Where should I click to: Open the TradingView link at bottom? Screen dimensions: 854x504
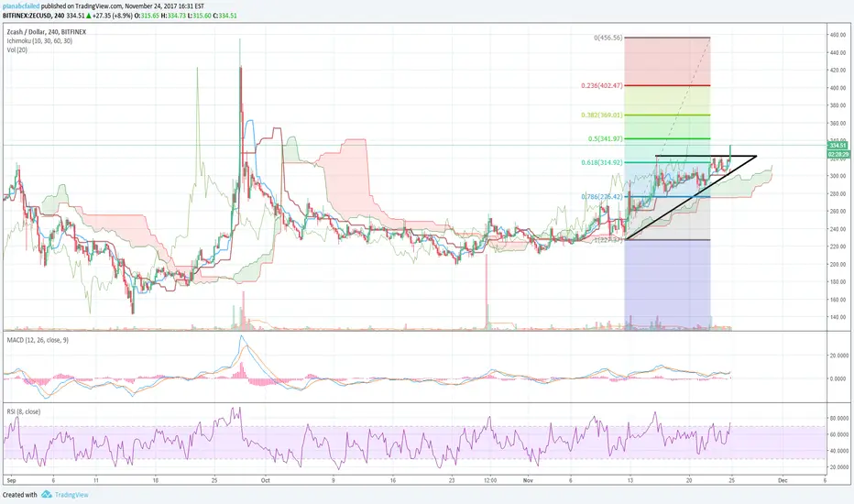point(71,495)
